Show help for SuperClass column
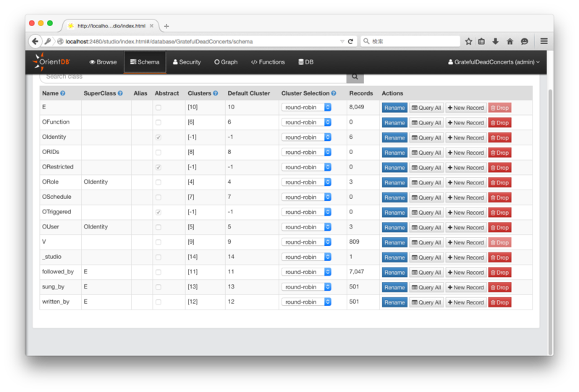The height and width of the screenshot is (392, 579). 120,93
